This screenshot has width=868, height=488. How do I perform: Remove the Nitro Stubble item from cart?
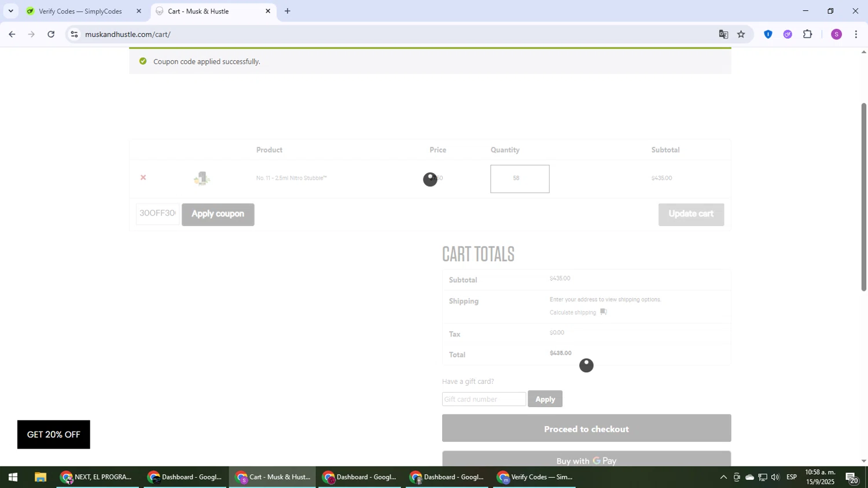(143, 178)
